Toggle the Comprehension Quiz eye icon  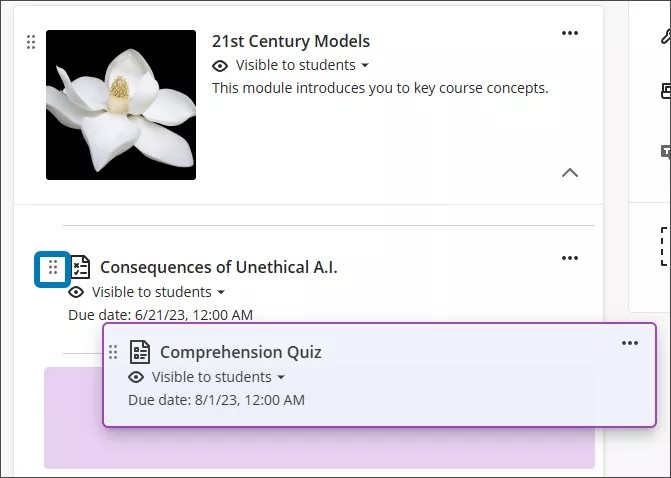pos(136,377)
